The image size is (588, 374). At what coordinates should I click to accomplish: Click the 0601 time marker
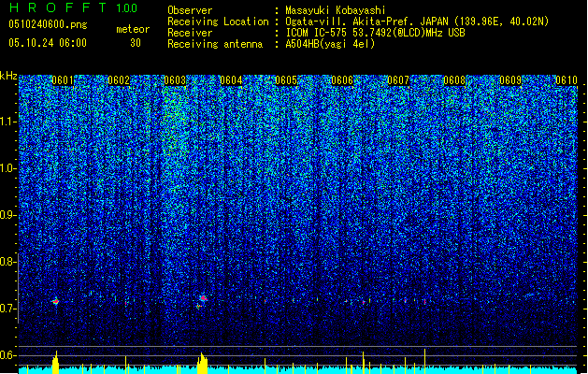63,80
